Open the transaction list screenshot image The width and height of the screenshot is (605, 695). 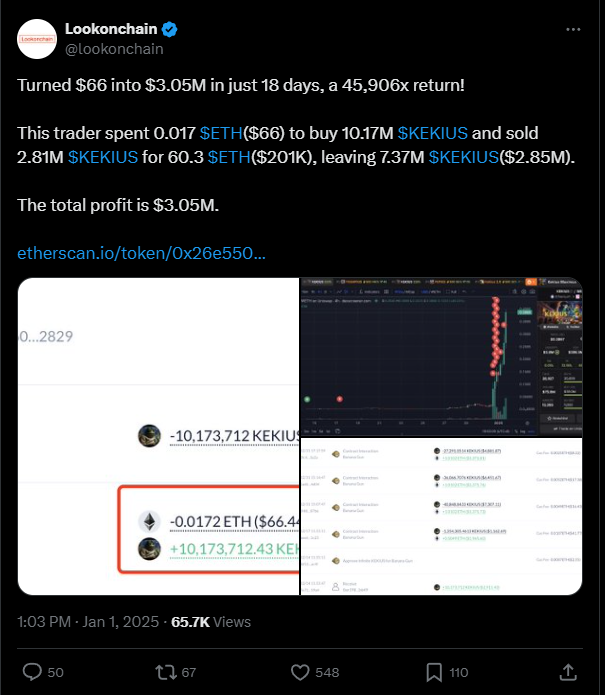click(x=441, y=517)
